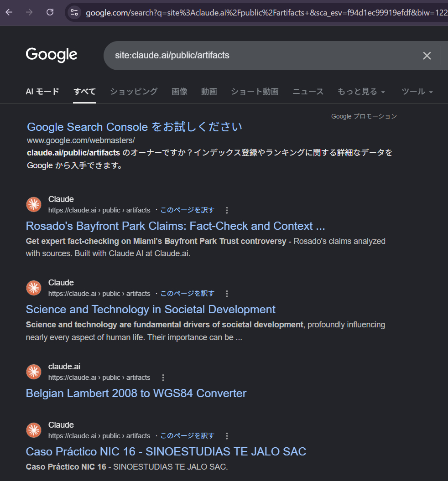Translate the Science and Technology result page
Screen dimensions: 448x481
pyautogui.click(x=187, y=294)
